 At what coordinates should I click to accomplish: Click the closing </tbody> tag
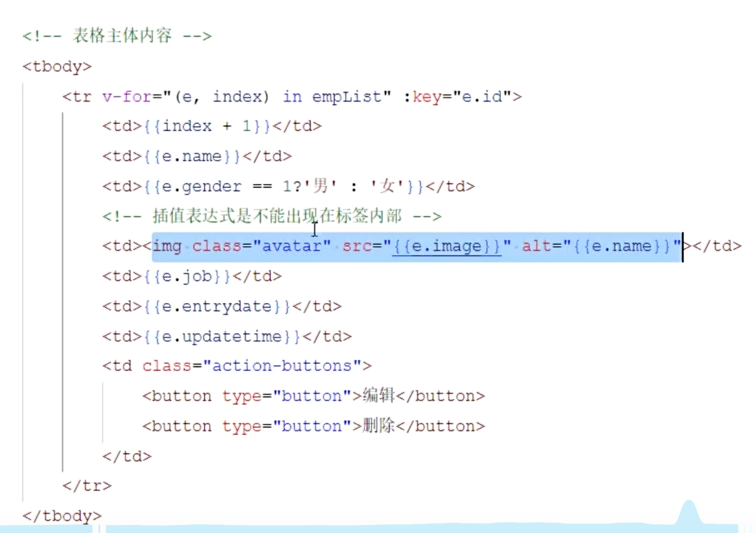(x=62, y=516)
